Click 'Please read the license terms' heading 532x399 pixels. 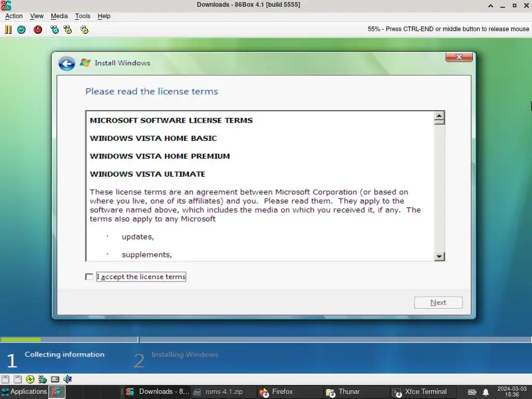click(152, 91)
